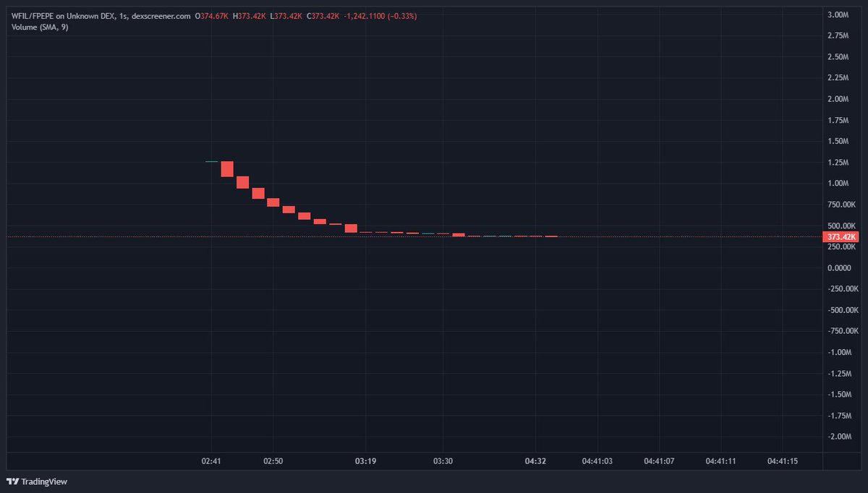Click the -2.00M price axis label

839,437
